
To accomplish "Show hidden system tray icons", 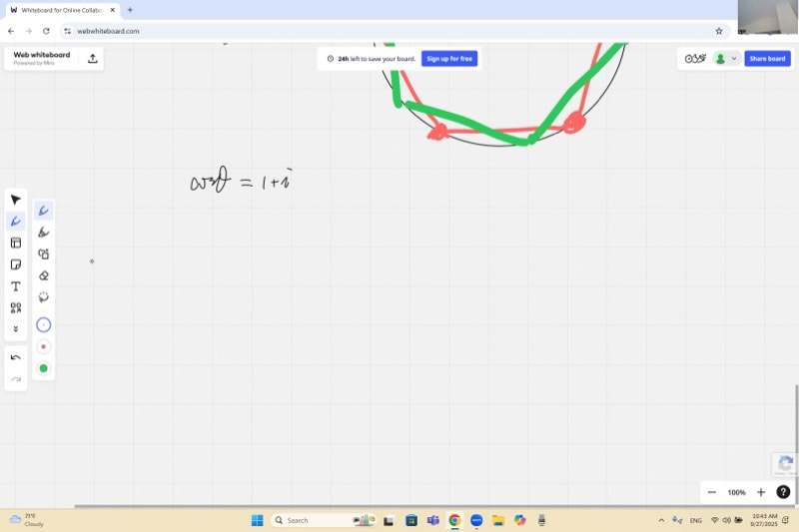I will tap(660, 520).
